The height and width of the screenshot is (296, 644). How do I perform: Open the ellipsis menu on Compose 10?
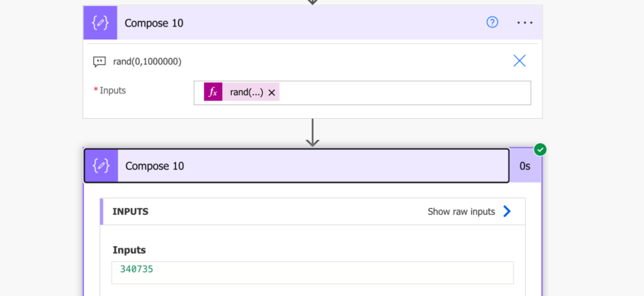[524, 23]
